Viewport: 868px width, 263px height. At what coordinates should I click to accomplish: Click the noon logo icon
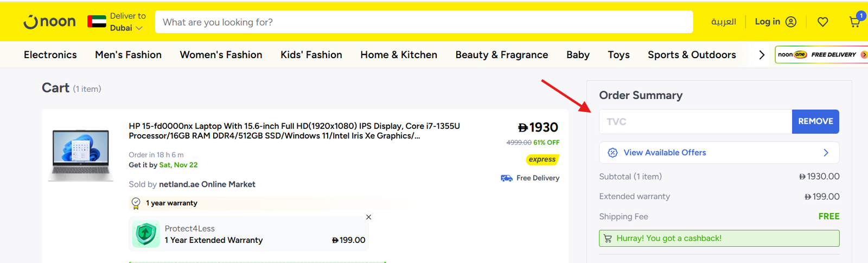(49, 22)
